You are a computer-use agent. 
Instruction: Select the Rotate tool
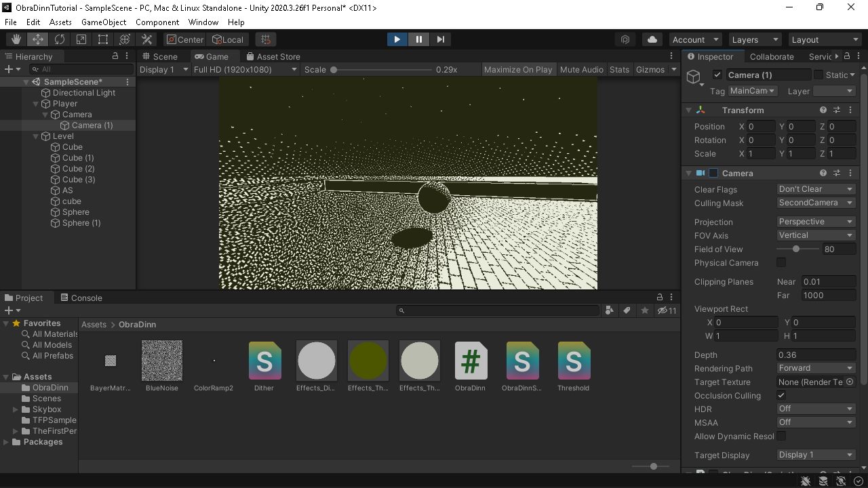click(x=60, y=39)
